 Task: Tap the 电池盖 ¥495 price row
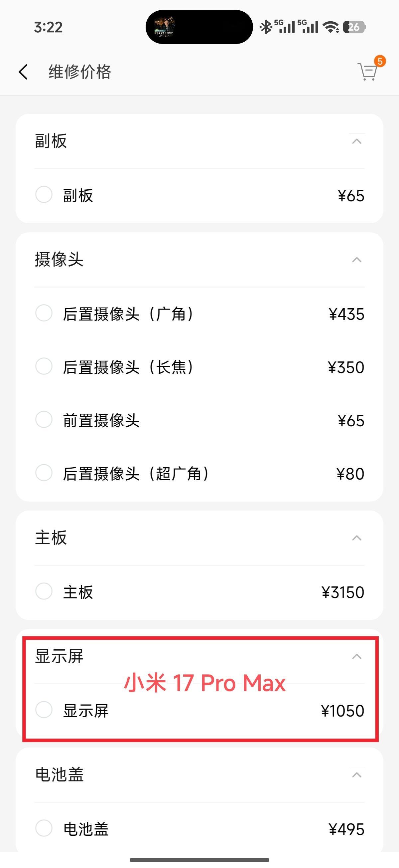[199, 828]
